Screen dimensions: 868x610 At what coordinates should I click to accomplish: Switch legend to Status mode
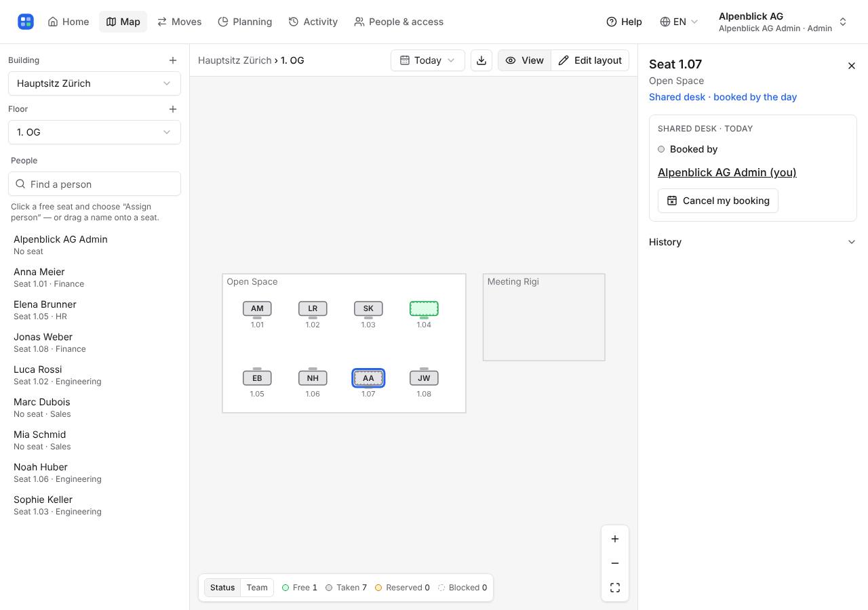click(222, 588)
